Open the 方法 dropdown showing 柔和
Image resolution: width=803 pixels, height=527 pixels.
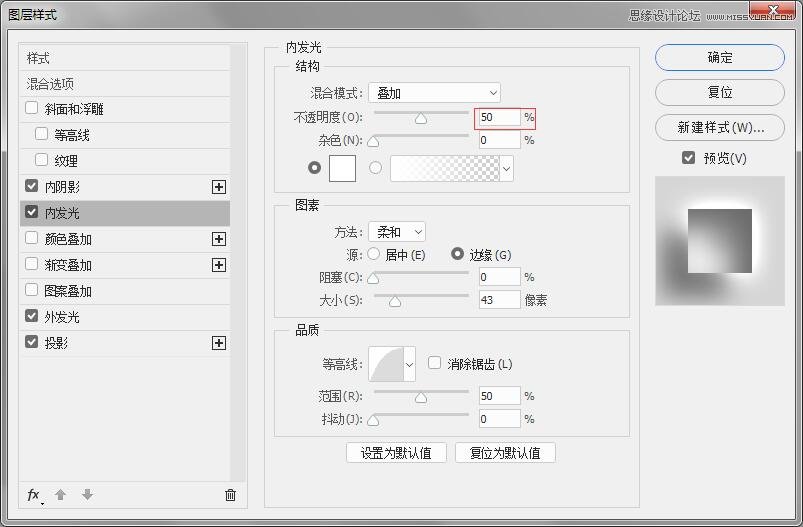pos(397,232)
